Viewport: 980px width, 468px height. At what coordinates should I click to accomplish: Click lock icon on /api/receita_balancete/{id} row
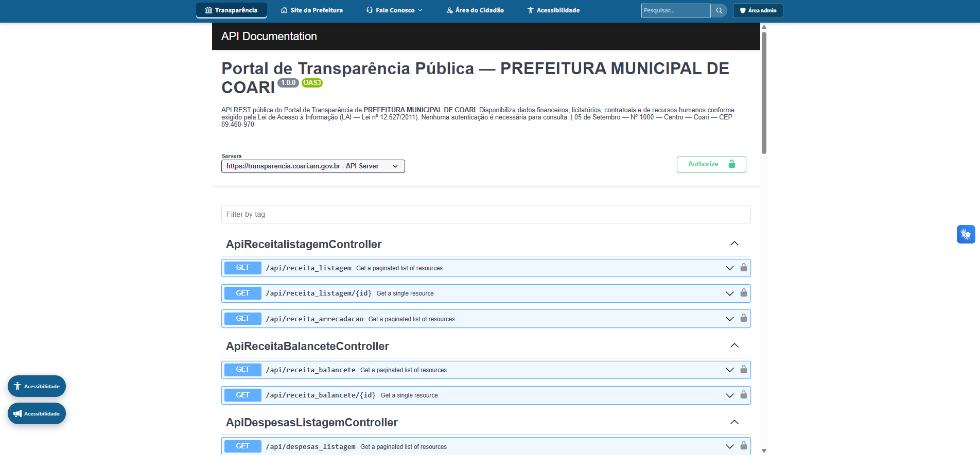(x=744, y=395)
